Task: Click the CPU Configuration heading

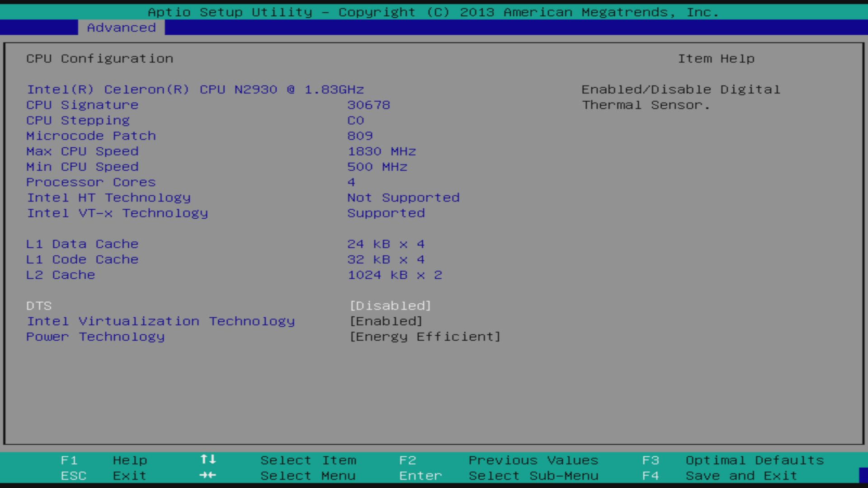Action: (x=99, y=59)
